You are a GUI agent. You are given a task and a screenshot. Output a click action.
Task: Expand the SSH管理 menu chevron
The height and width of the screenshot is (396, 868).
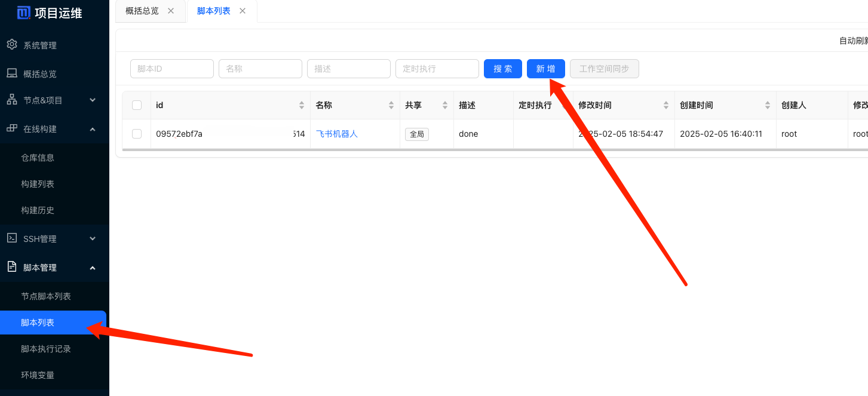[93, 239]
